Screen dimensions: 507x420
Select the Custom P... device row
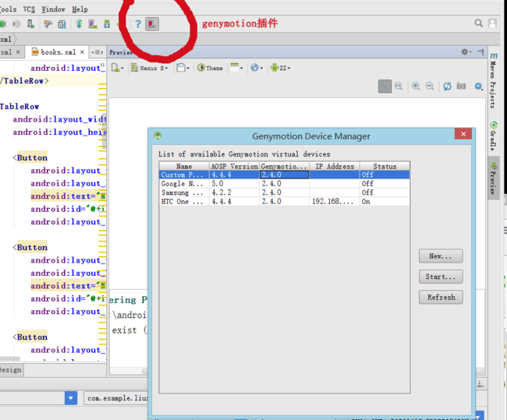tap(285, 175)
